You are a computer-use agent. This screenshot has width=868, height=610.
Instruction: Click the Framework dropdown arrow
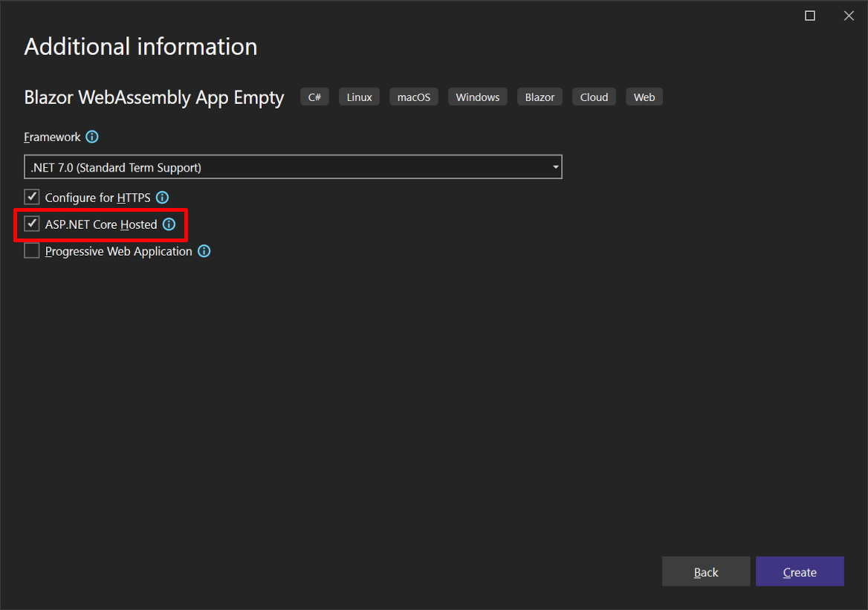coord(554,167)
